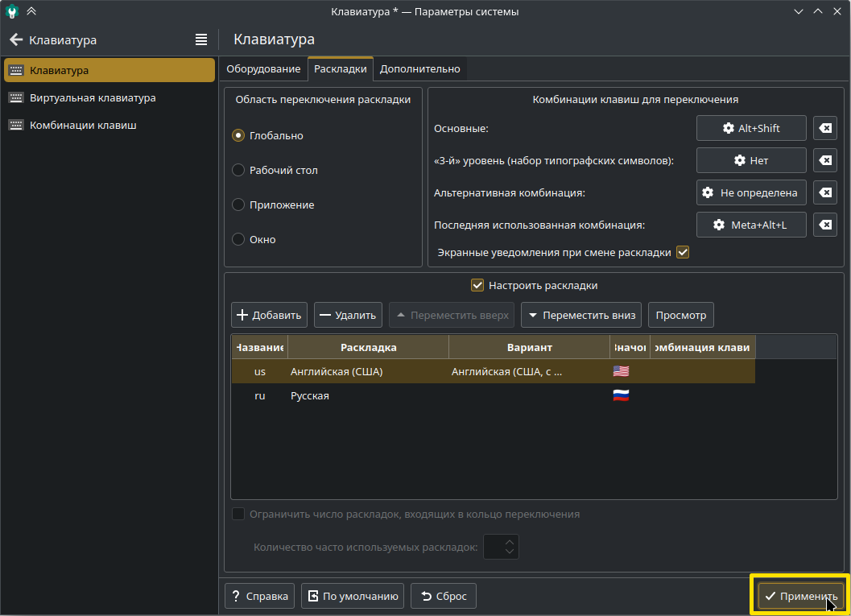Select the Приложение switching scope

[238, 205]
